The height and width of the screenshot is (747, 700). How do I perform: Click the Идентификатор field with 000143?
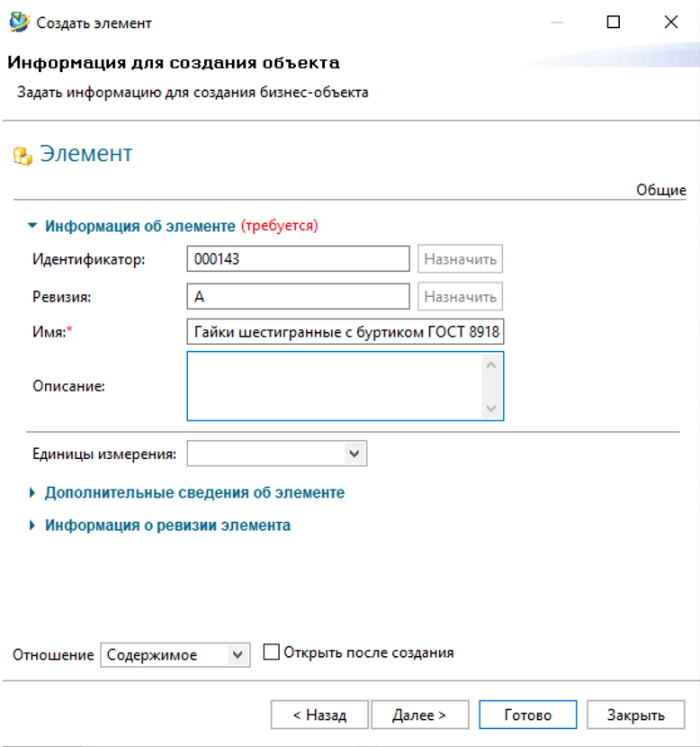click(x=298, y=258)
